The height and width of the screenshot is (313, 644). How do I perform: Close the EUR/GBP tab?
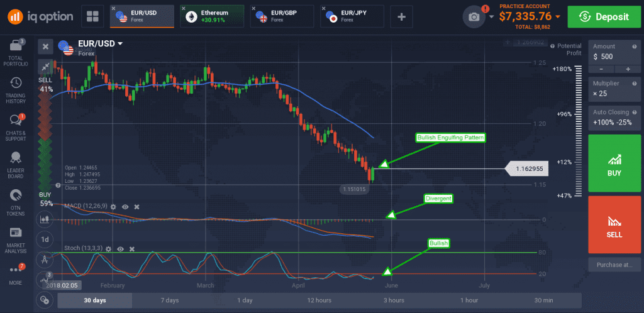click(253, 8)
